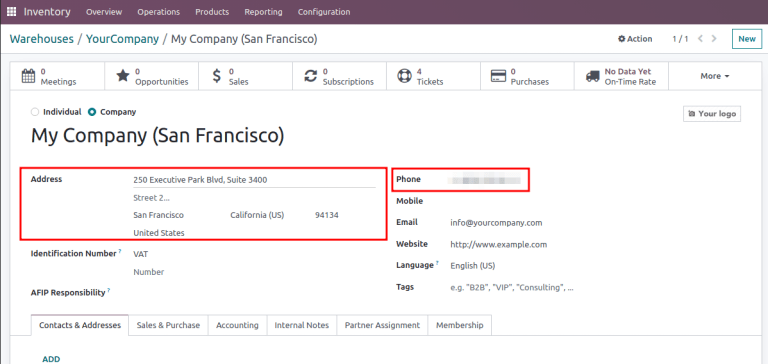Switch to the Accounting tab
This screenshot has width=768, height=364.
(x=238, y=325)
